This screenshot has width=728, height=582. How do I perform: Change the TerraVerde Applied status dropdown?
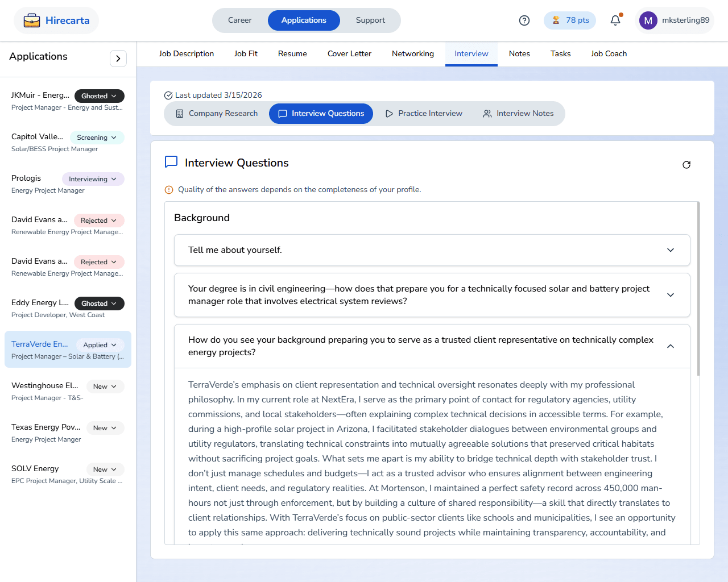100,345
